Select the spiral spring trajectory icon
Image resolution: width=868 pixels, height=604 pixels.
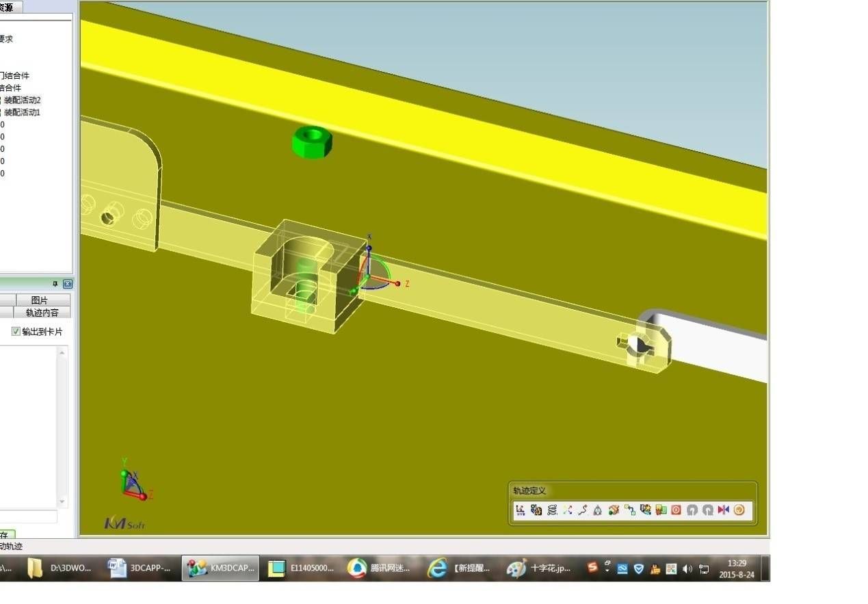[x=552, y=510]
